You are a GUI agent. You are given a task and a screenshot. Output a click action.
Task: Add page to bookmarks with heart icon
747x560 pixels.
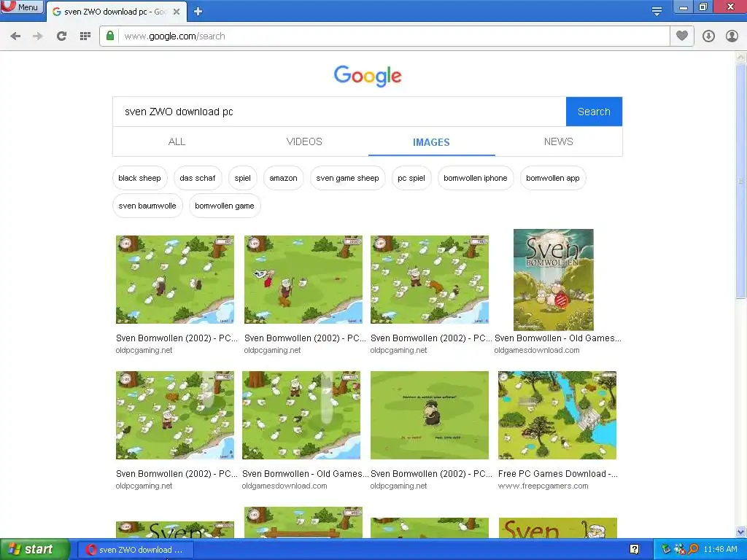coord(682,36)
